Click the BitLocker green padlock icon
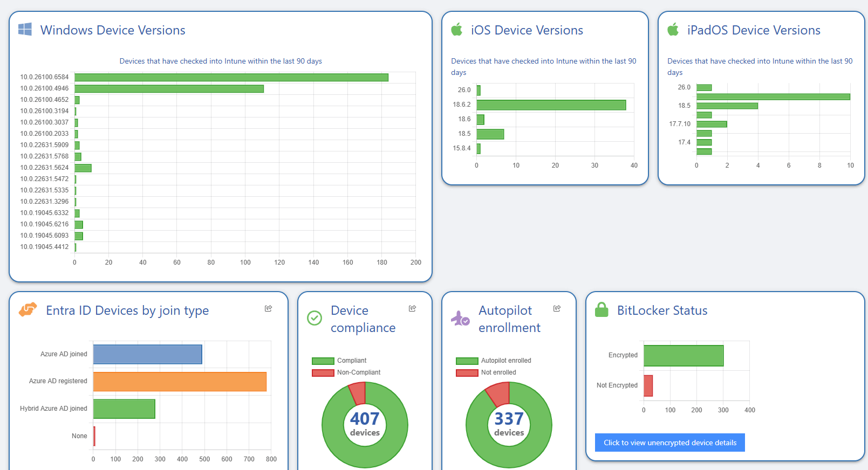The image size is (868, 470). [601, 310]
